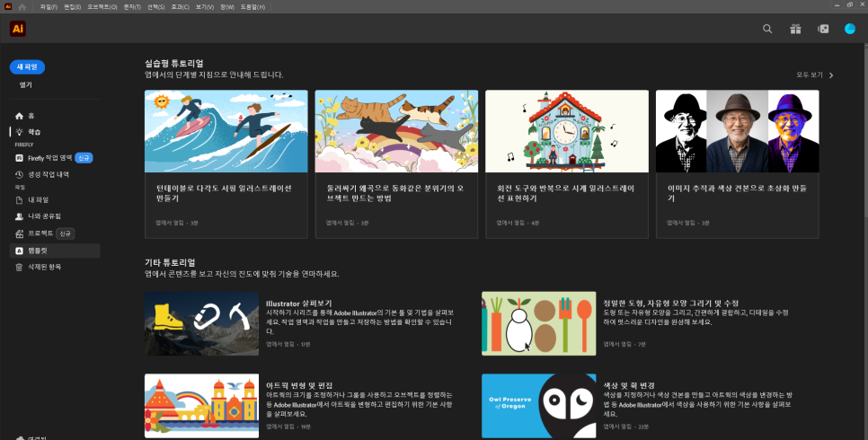
Task: Open the blue profile avatar
Action: click(x=850, y=29)
